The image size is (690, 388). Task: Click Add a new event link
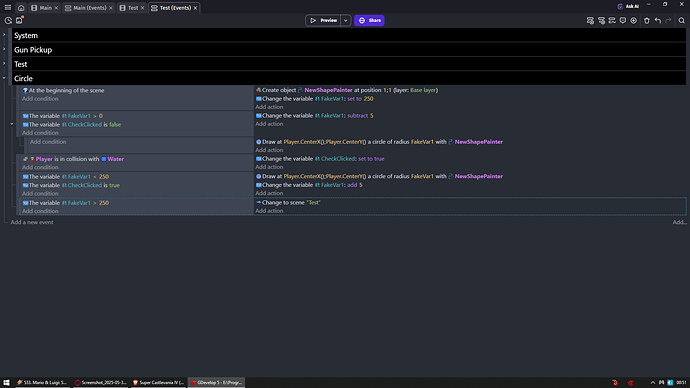[x=32, y=222]
